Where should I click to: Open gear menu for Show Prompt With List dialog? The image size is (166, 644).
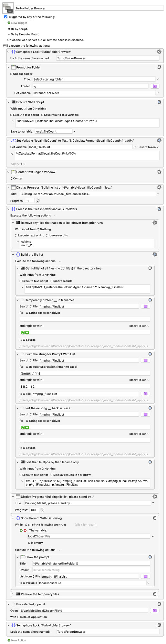[x=154, y=518]
